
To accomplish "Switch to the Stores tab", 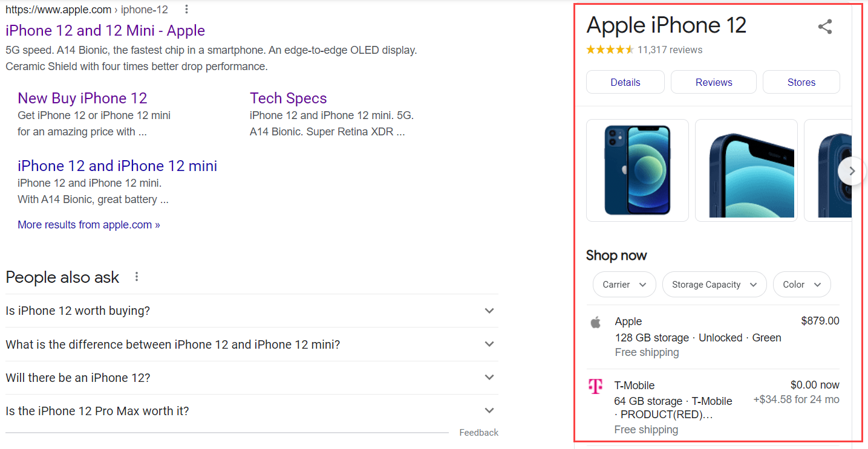I will coord(801,82).
